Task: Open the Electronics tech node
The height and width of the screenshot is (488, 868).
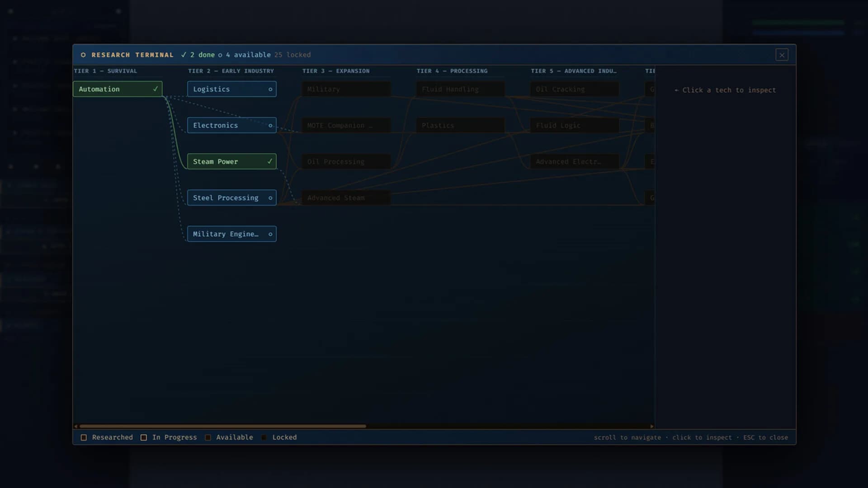Action: pyautogui.click(x=231, y=125)
